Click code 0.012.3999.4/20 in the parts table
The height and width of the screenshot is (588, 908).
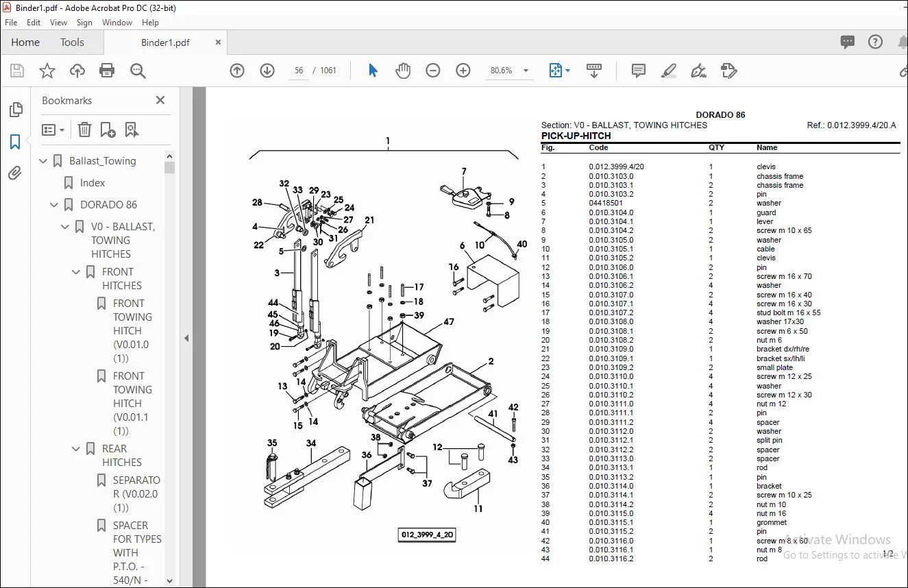(616, 167)
